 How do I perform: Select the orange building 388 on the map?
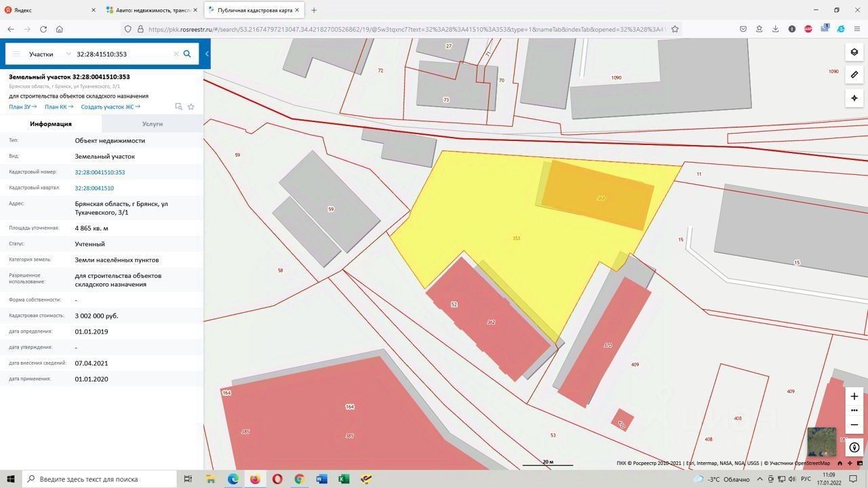tap(597, 195)
